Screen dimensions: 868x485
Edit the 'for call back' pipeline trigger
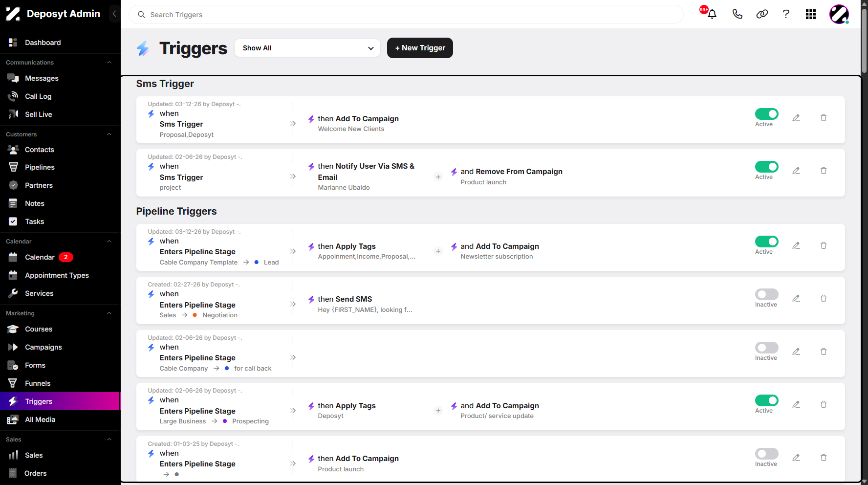(796, 352)
